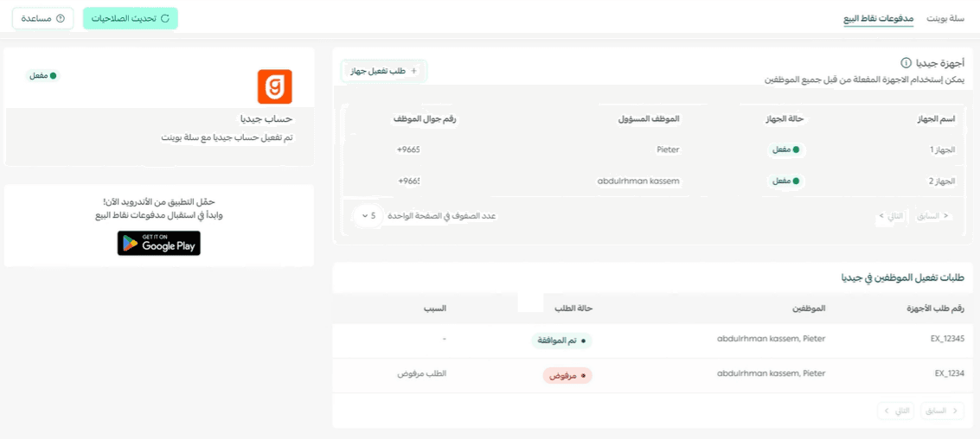Image resolution: width=980 pixels, height=439 pixels.
Task: Click the Geidea orange logo icon
Action: (275, 86)
